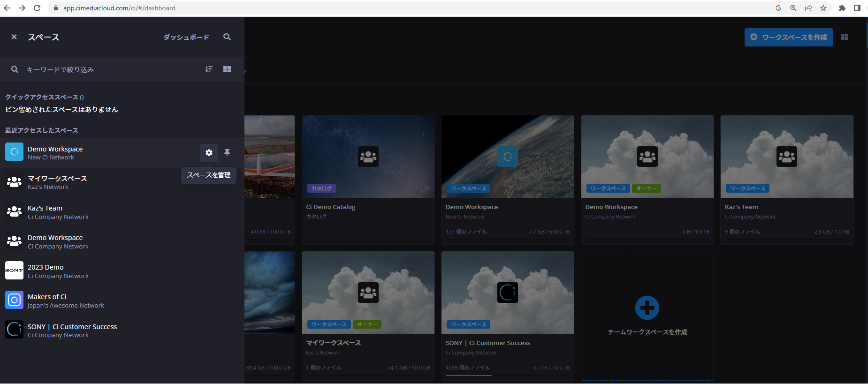Click browser forward arrow
This screenshot has width=868, height=384.
(x=22, y=8)
